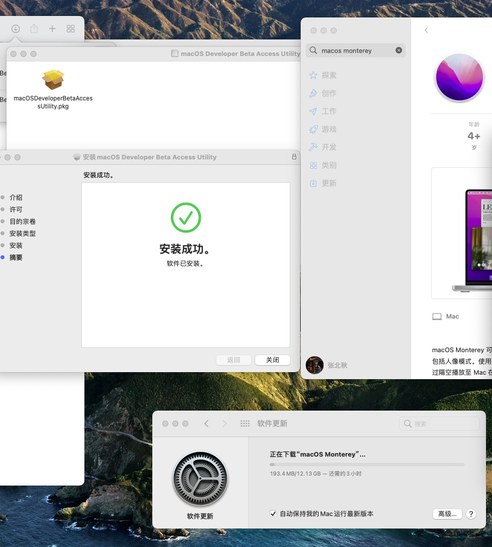This screenshot has width=492, height=547.
Task: Go forward in 软件更新 window
Action: tap(224, 424)
